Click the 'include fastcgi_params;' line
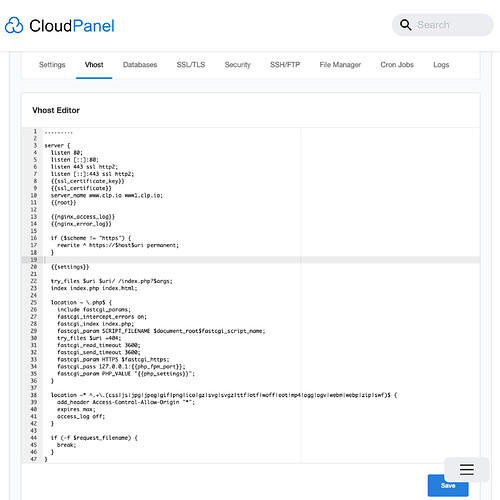The height and width of the screenshot is (500, 500). click(x=94, y=309)
